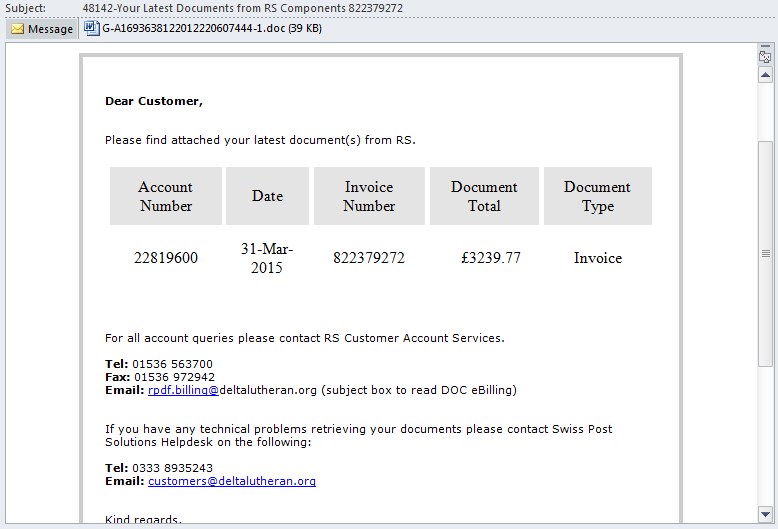Click the Account Number table header
This screenshot has width=778, height=529.
coord(166,196)
